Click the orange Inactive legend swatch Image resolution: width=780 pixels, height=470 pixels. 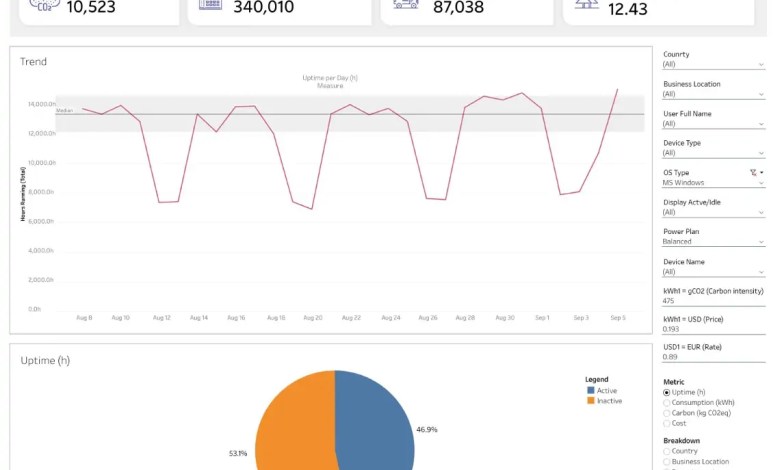590,401
